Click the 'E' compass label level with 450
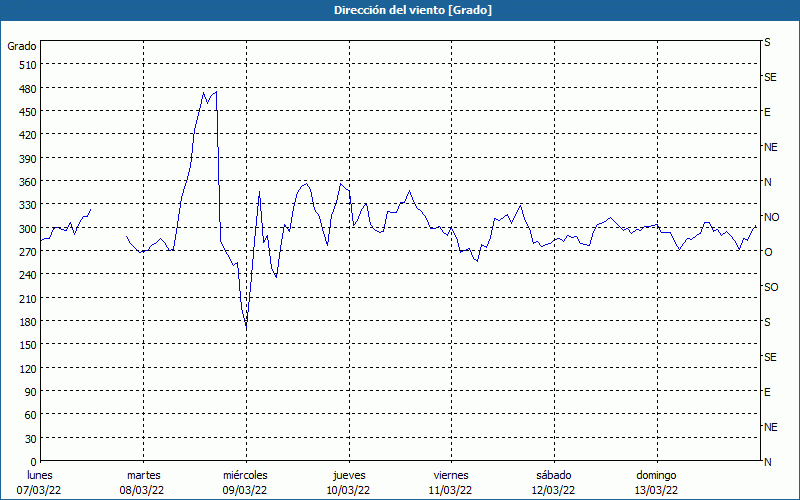This screenshot has height=500, width=800. point(767,112)
